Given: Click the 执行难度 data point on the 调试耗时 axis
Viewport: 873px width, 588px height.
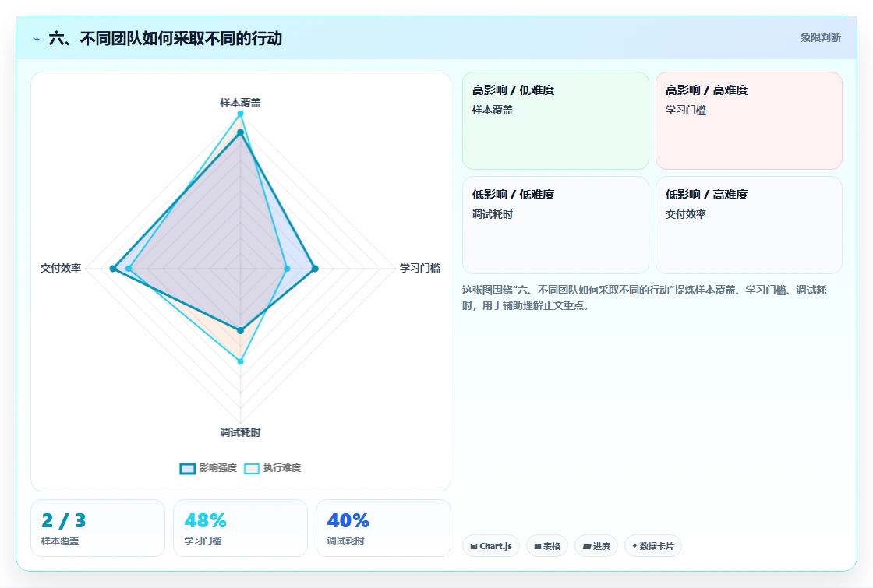Looking at the screenshot, I should [x=241, y=361].
